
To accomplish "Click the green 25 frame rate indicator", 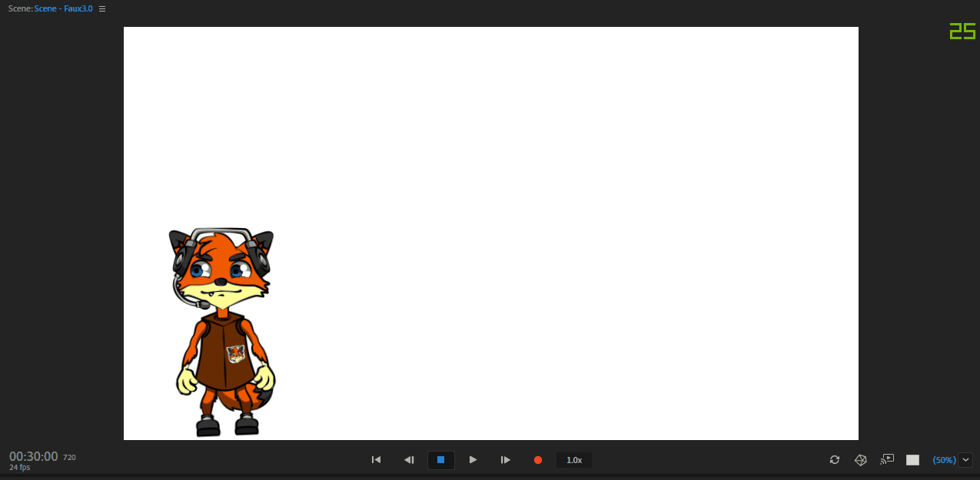I will click(x=962, y=31).
